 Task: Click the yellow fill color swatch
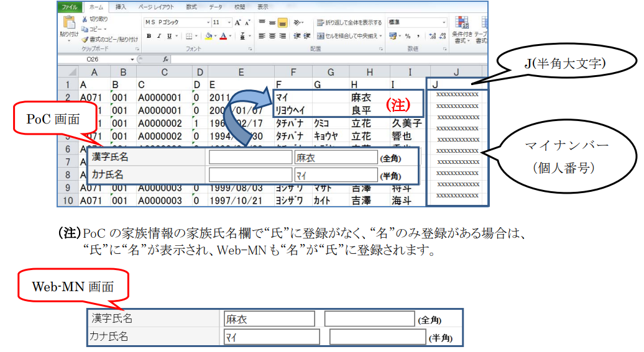click(208, 37)
